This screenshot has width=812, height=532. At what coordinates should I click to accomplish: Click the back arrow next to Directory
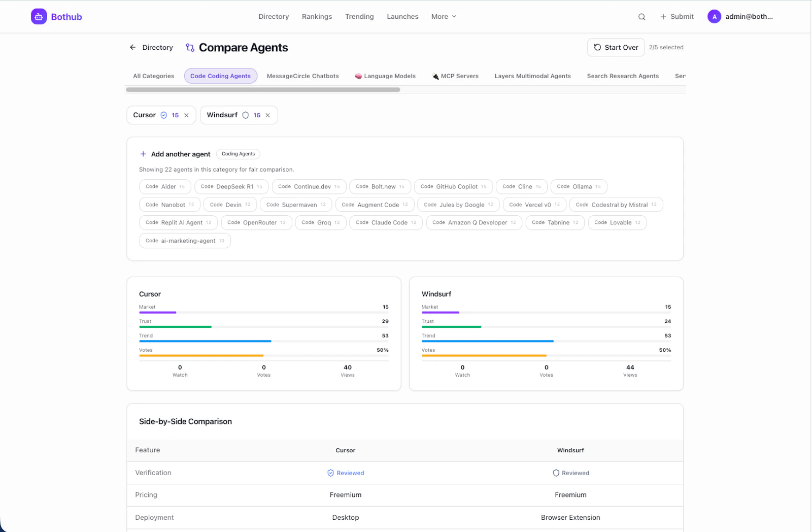click(132, 47)
